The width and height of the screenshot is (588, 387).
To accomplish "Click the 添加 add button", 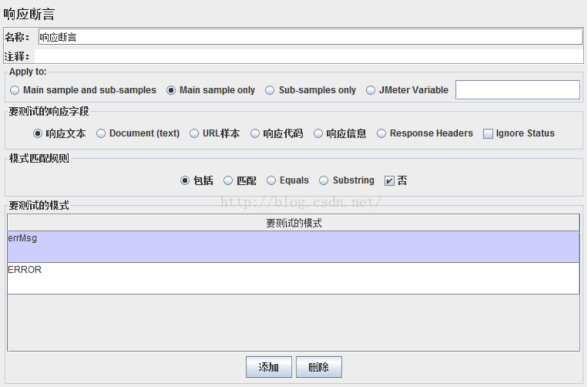I will (268, 367).
